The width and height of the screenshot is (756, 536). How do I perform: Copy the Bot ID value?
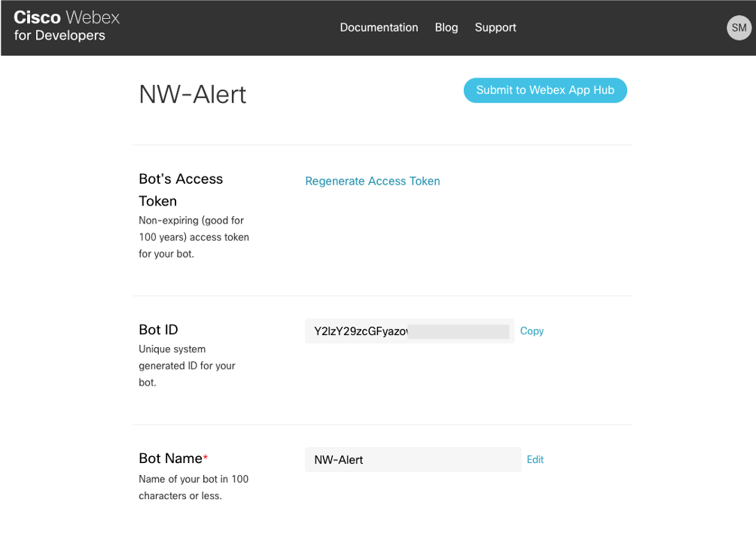pos(532,330)
